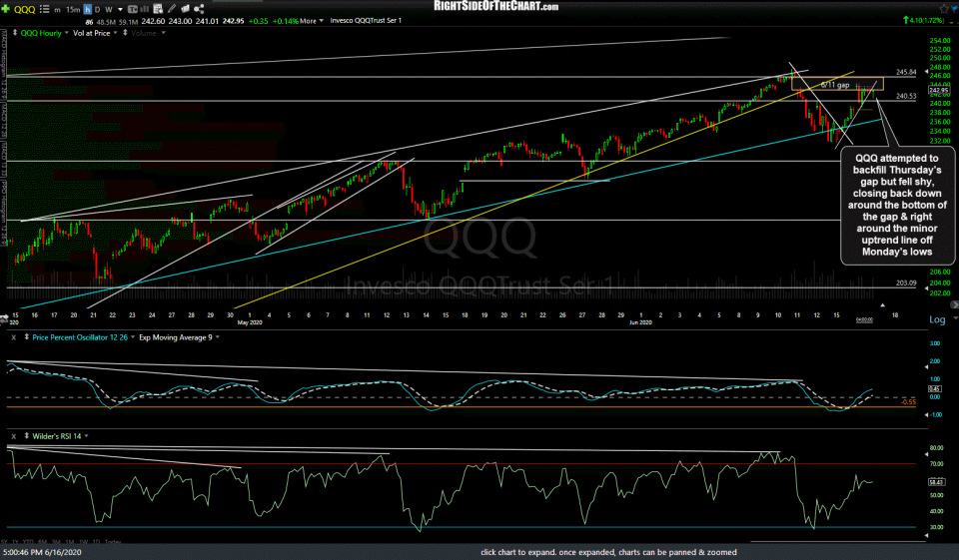Open the chart notes icon
The width and height of the screenshot is (959, 560).
click(x=158, y=9)
